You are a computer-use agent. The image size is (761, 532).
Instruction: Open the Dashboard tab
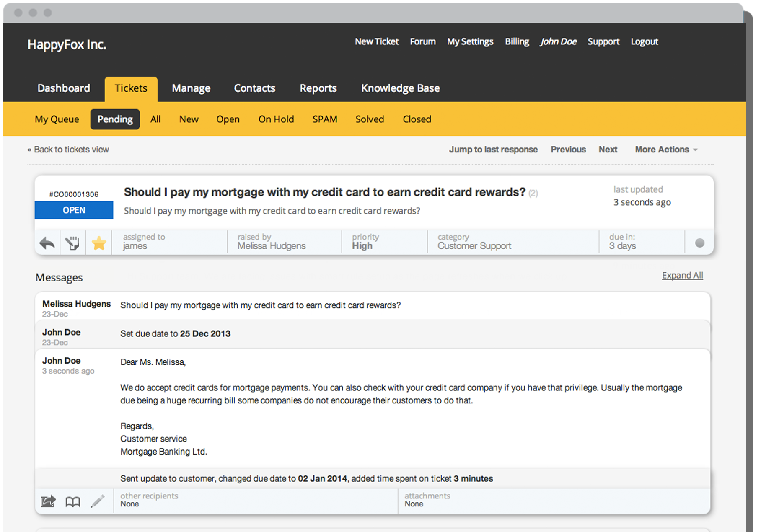tap(64, 88)
